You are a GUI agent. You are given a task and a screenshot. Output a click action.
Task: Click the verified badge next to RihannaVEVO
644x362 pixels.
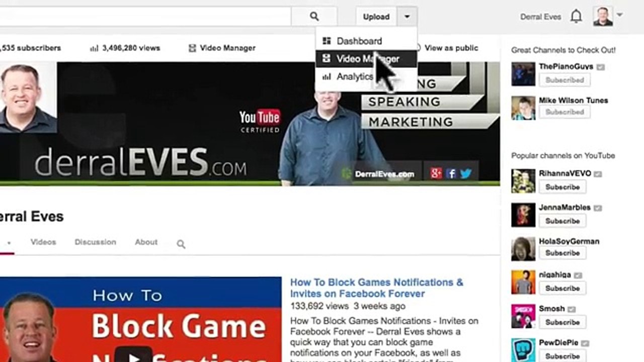tap(598, 174)
